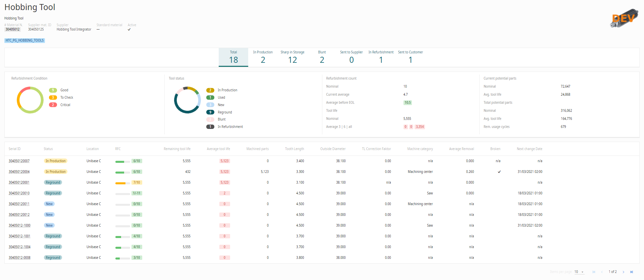This screenshot has width=644, height=280.
Task: Open tool serial 30405012-1004
Action: point(19,247)
